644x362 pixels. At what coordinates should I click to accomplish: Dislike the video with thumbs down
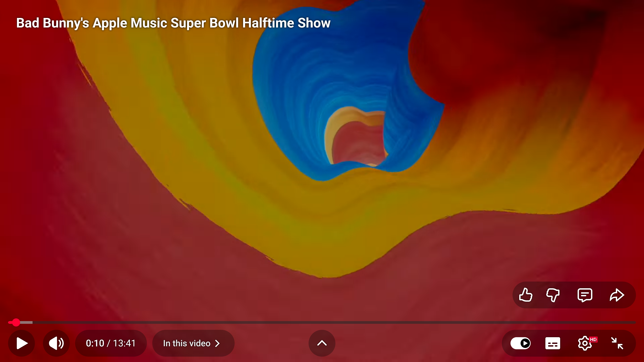pos(553,295)
